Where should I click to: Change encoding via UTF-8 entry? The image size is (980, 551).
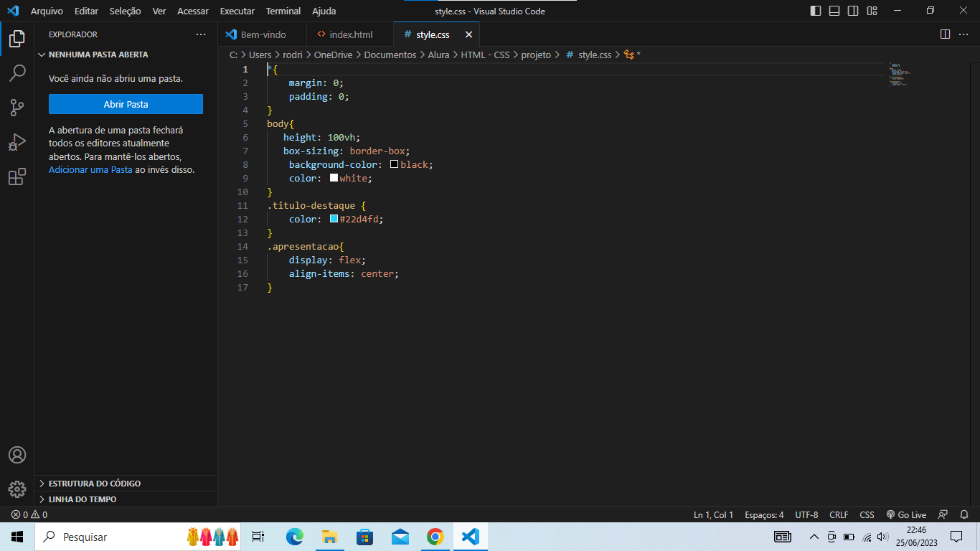[x=806, y=514]
